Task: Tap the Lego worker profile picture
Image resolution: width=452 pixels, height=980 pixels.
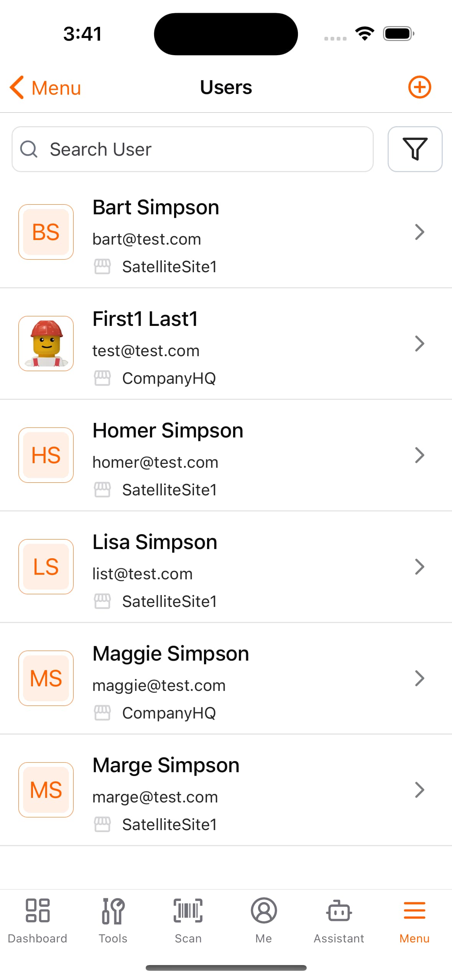Action: [46, 344]
